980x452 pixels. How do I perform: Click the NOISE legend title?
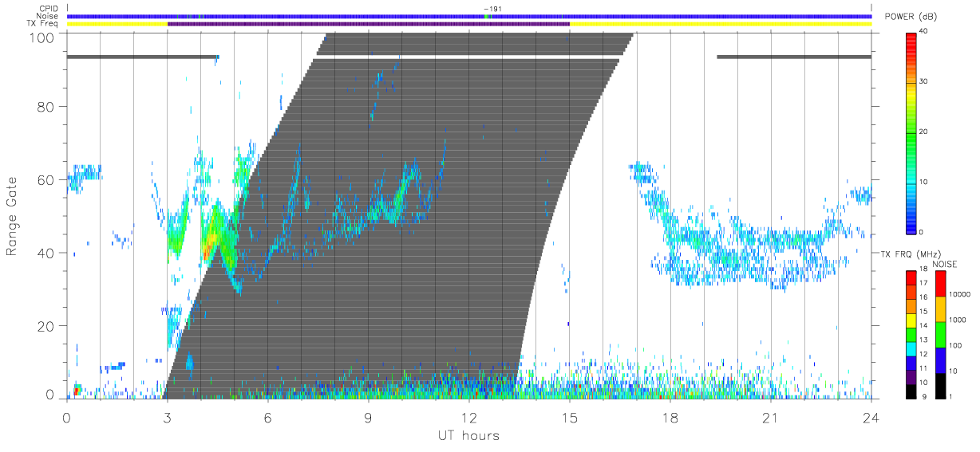pos(946,264)
